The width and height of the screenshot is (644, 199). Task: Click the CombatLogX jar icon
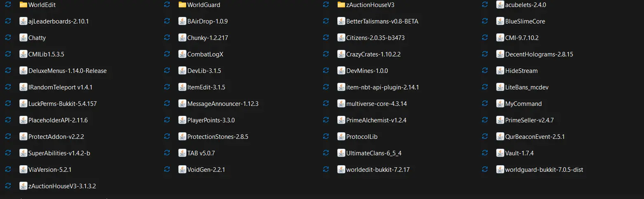[182, 54]
